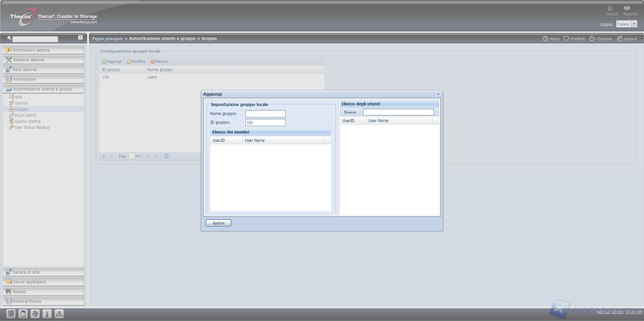The image size is (644, 321).
Task: Expand the Informazioni sistema section
Action: pyautogui.click(x=44, y=50)
